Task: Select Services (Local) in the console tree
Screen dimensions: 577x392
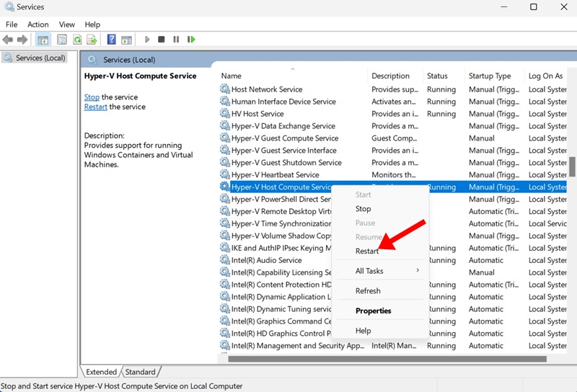Action: point(40,58)
